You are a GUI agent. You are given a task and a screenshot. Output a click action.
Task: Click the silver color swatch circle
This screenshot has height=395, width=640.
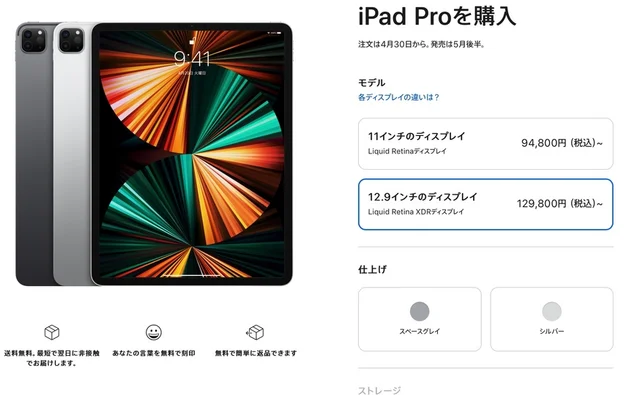(551, 311)
